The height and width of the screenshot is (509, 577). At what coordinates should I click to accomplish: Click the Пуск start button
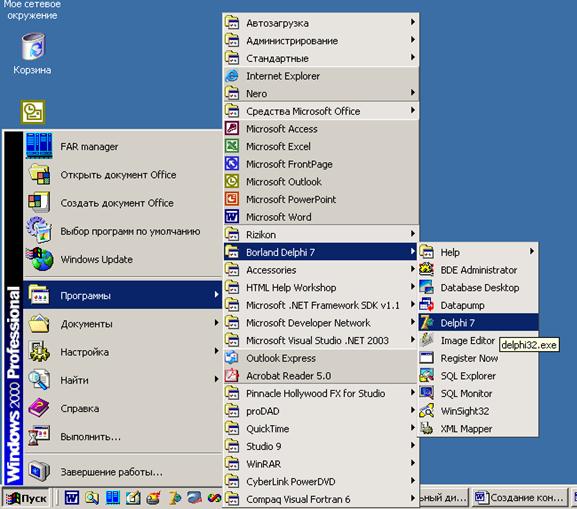[x=26, y=498]
